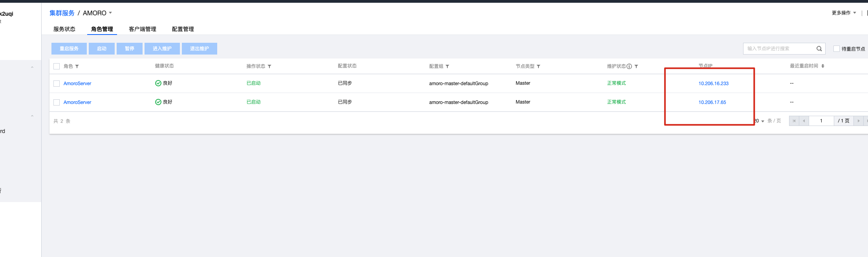Click the 集群服务 breadcrumb link
Screen dimensions: 868x257
62,13
